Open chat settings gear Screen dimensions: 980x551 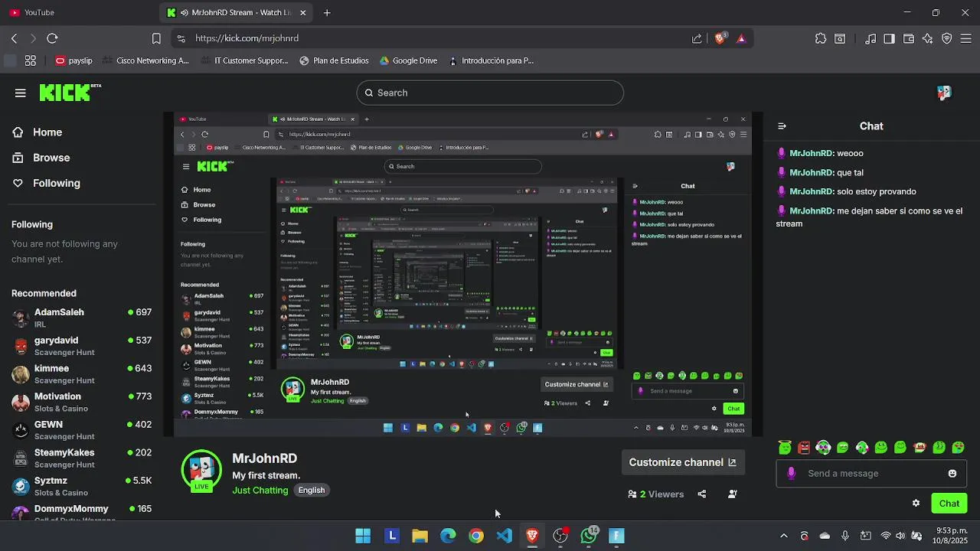916,504
